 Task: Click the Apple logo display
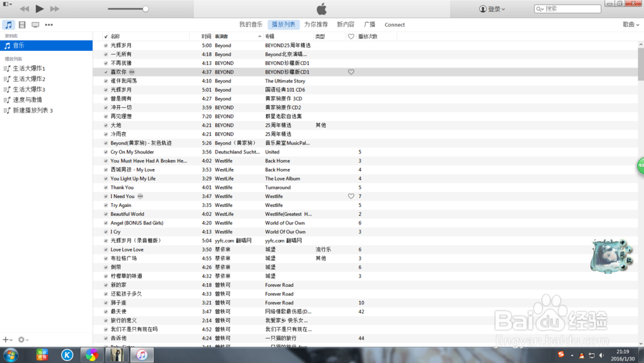(x=321, y=8)
